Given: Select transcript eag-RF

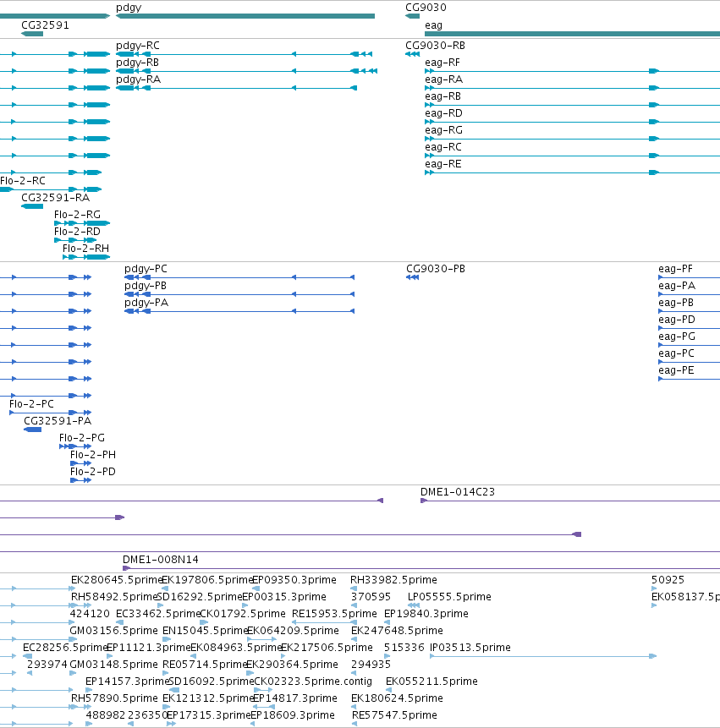Looking at the screenshot, I should pos(572,71).
